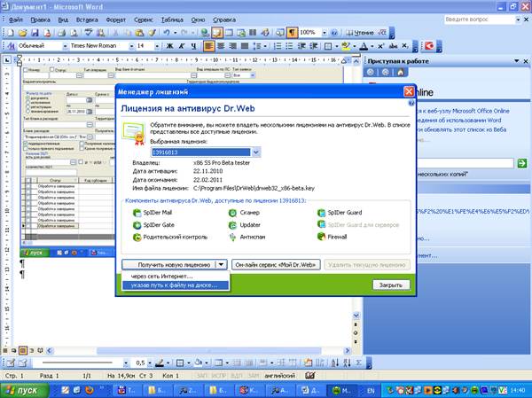Screen dimensions: 532x398
Task: Click the SpIDer Mail component icon
Action: (x=137, y=213)
